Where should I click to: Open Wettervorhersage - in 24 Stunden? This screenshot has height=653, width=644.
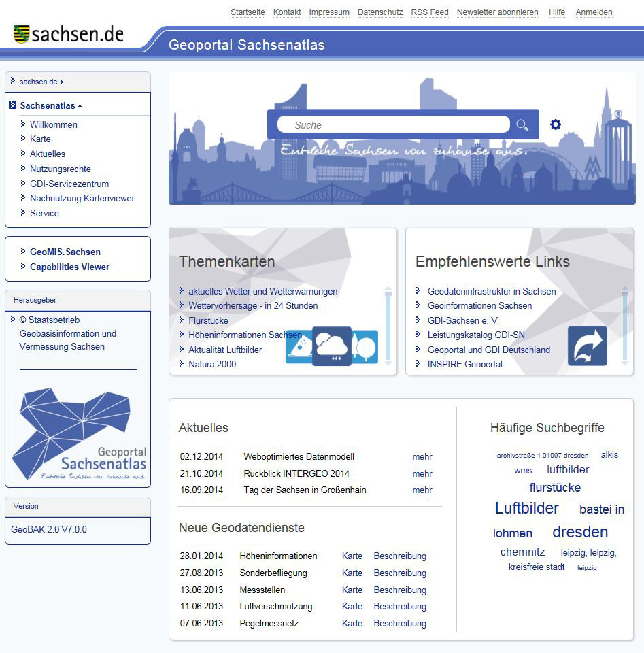253,305
